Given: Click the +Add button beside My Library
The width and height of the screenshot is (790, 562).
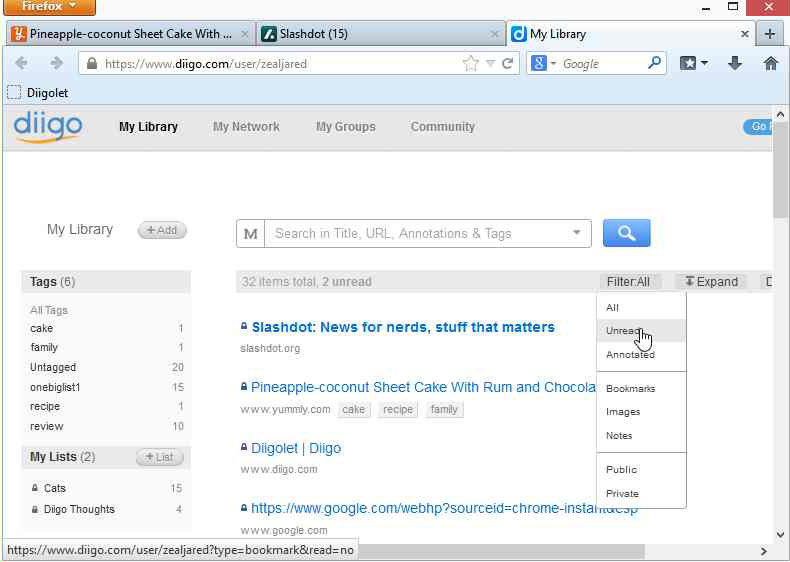Looking at the screenshot, I should tap(162, 230).
